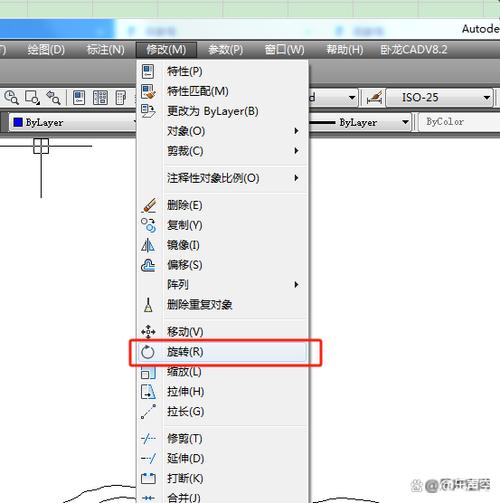Choose 特性(P) from the Modify menu
Viewport: 500px width, 503px height.
pyautogui.click(x=222, y=71)
